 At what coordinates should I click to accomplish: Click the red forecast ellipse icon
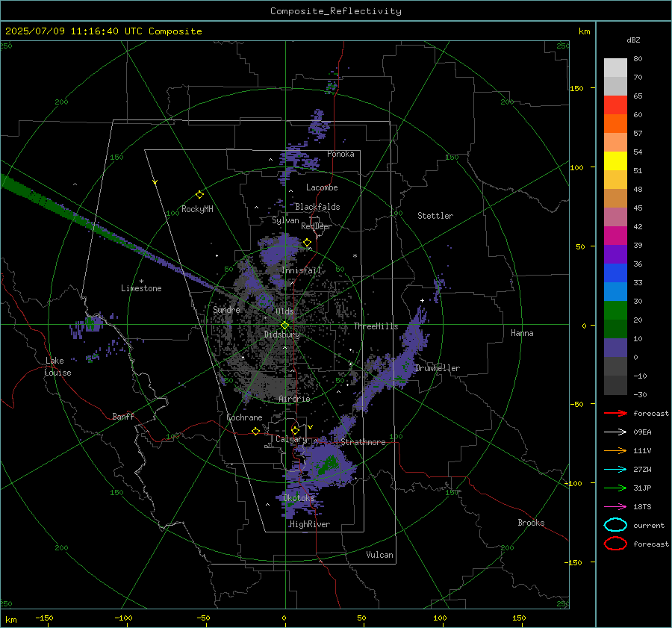(x=615, y=544)
